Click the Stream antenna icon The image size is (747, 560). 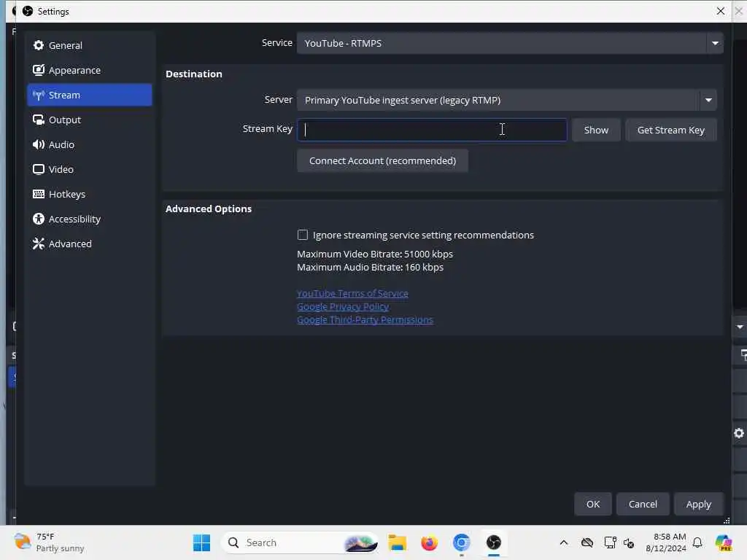(x=39, y=96)
